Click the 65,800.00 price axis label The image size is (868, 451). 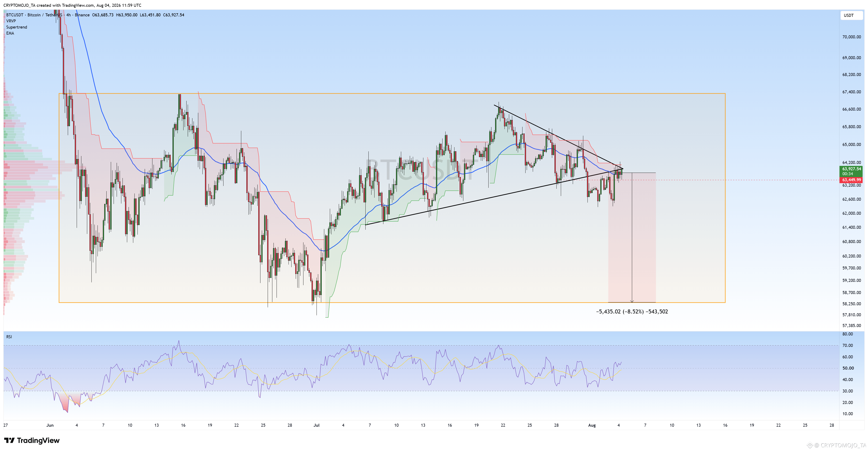(x=851, y=127)
